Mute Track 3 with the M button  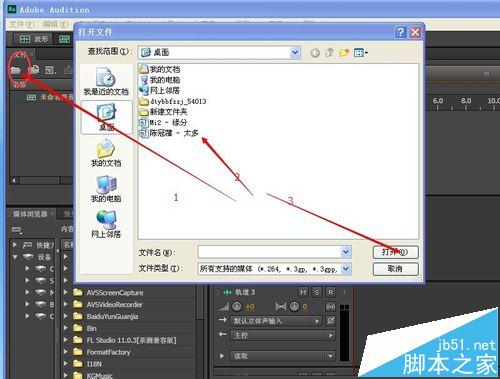303,292
